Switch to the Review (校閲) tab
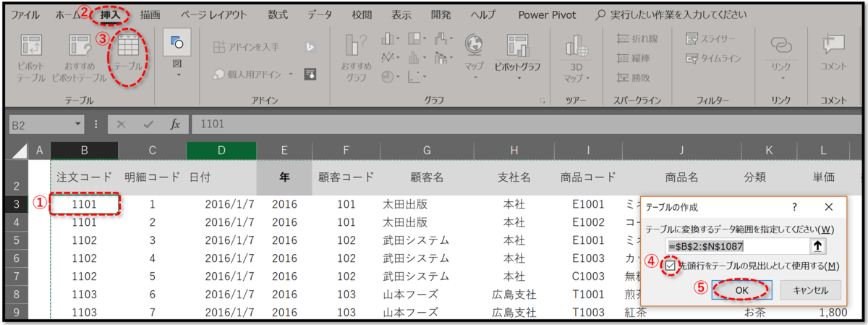Screen dimensions: 868x325 (x=362, y=14)
